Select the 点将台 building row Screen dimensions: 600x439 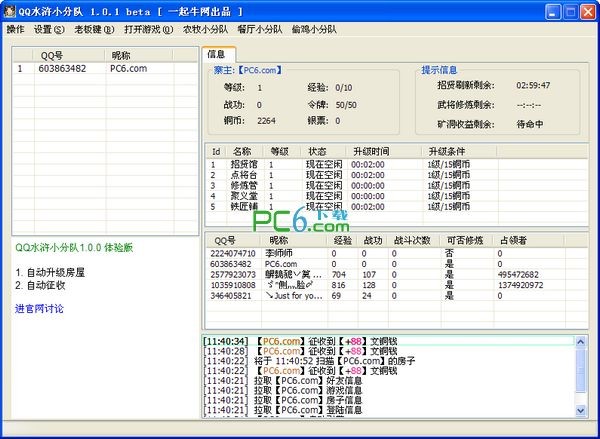[x=396, y=175]
